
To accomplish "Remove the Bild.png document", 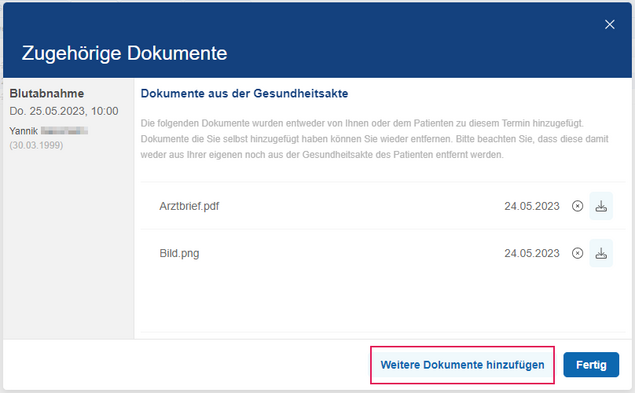I will coord(577,253).
